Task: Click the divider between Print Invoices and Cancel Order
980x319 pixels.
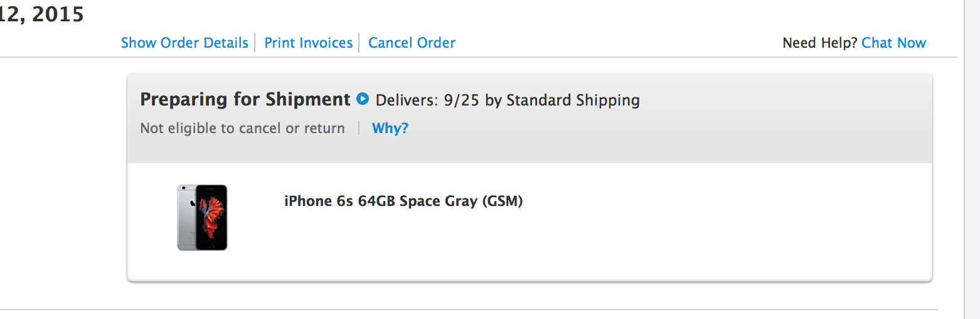Action: pyautogui.click(x=359, y=43)
